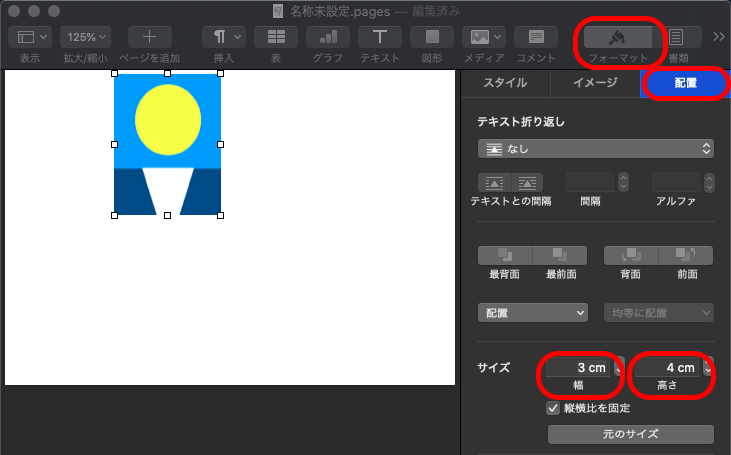Toggle the 縦横比を固定 checkbox
731x455 pixels.
[x=552, y=408]
